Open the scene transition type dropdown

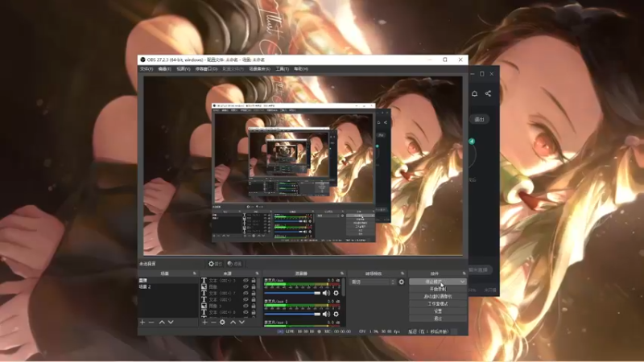pyautogui.click(x=373, y=282)
